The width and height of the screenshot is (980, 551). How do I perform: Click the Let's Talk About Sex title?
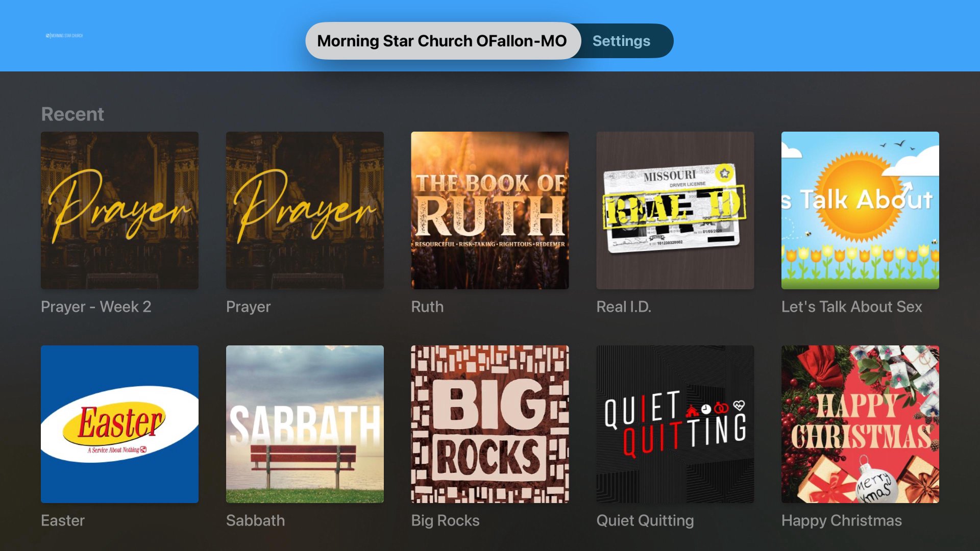coord(852,307)
